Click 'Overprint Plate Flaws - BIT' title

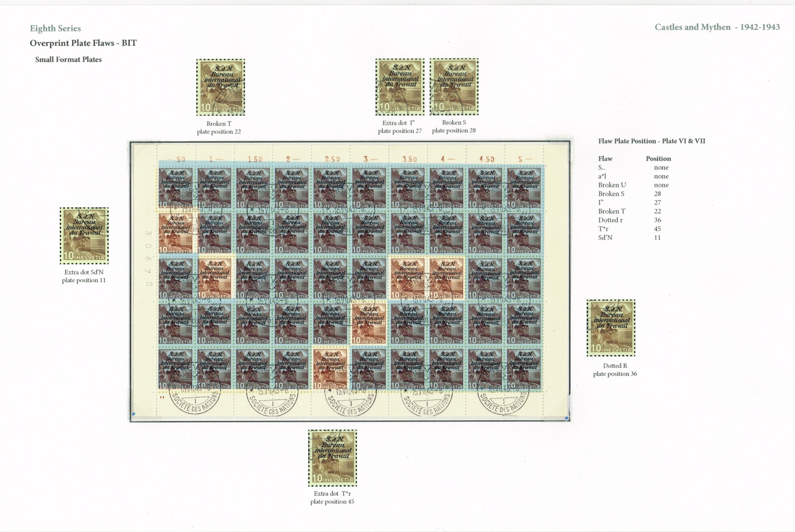click(x=83, y=43)
